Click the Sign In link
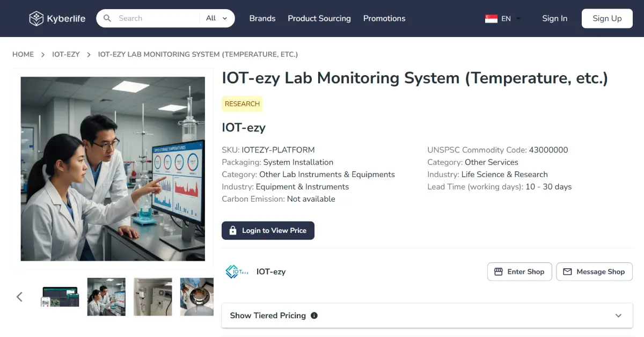The image size is (644, 337). point(554,18)
